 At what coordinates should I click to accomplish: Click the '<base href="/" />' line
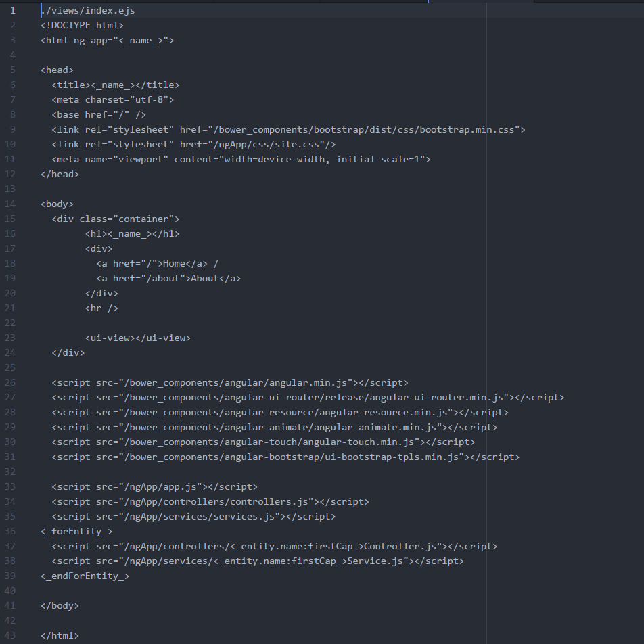coord(99,114)
